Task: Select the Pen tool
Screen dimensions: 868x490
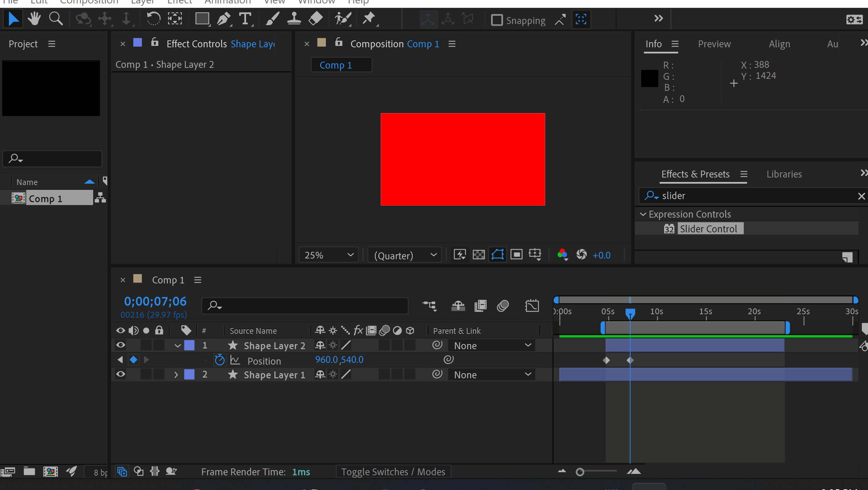Action: pyautogui.click(x=224, y=19)
